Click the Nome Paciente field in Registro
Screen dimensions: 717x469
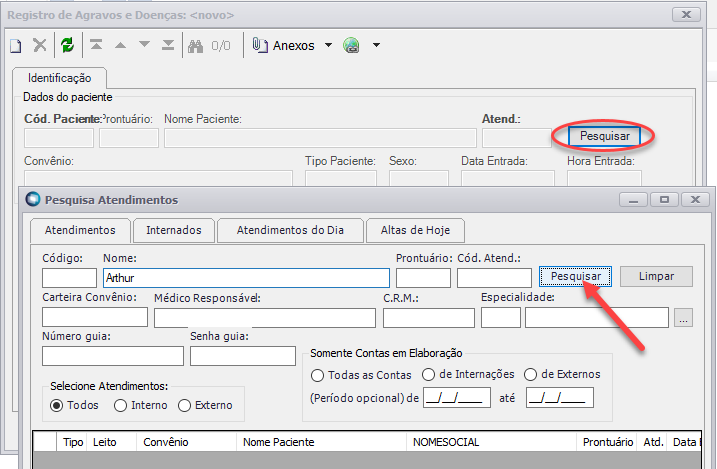click(320, 138)
